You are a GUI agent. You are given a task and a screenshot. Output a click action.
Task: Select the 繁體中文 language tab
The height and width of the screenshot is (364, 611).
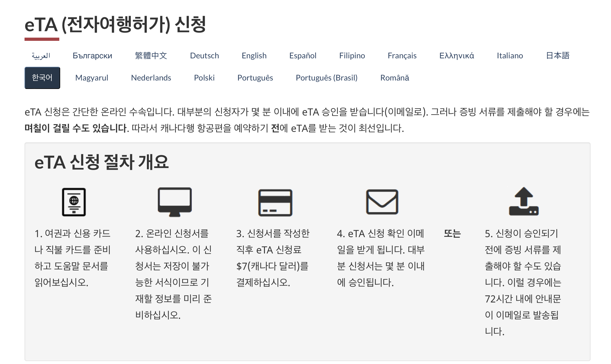(151, 56)
